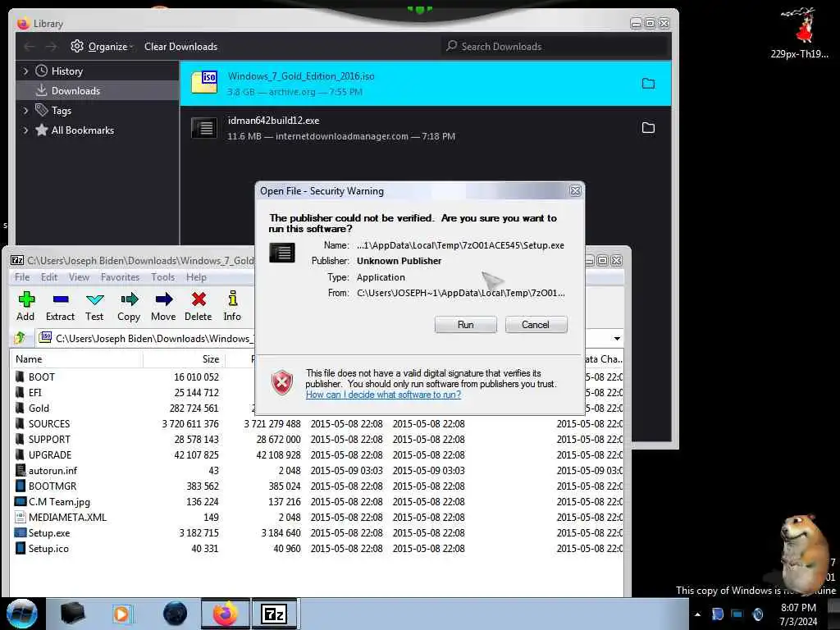Click the Setup.exe application icon in the dialog
The image size is (840, 630).
tap(282, 253)
